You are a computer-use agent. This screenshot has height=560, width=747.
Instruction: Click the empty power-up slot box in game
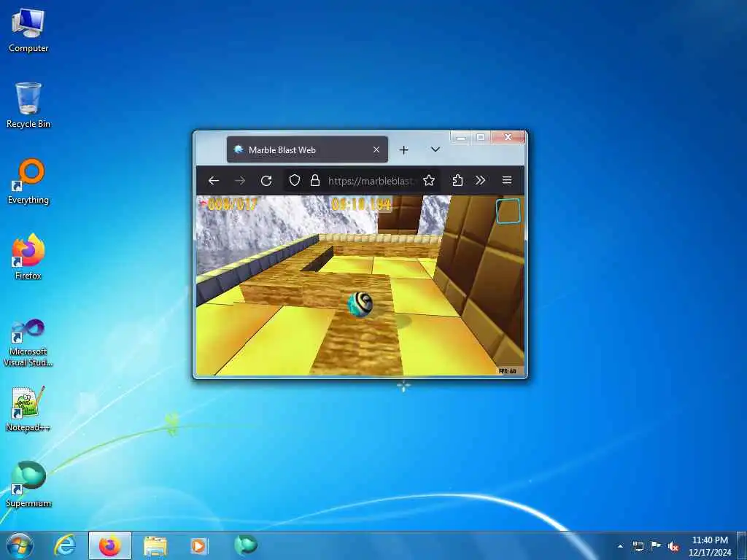click(x=508, y=211)
